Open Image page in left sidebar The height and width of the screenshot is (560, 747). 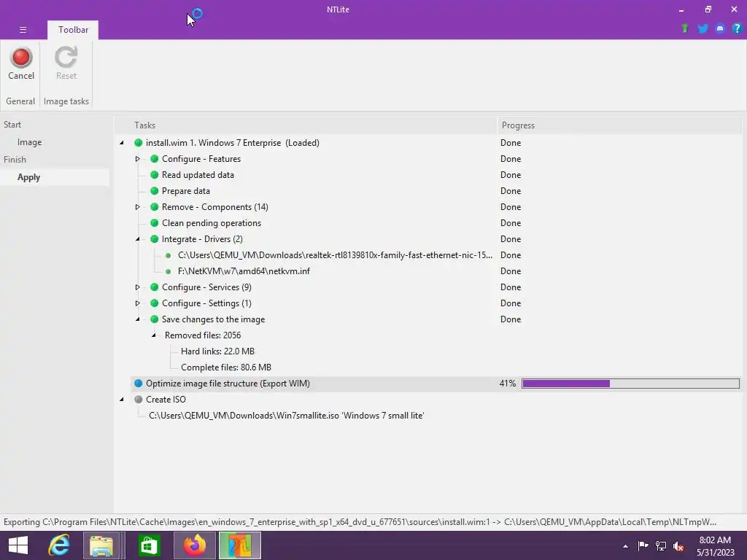(29, 142)
